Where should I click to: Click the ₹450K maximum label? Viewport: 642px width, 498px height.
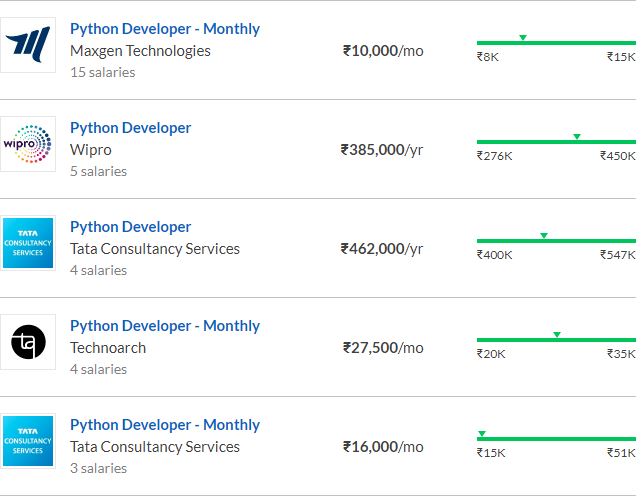click(x=618, y=156)
